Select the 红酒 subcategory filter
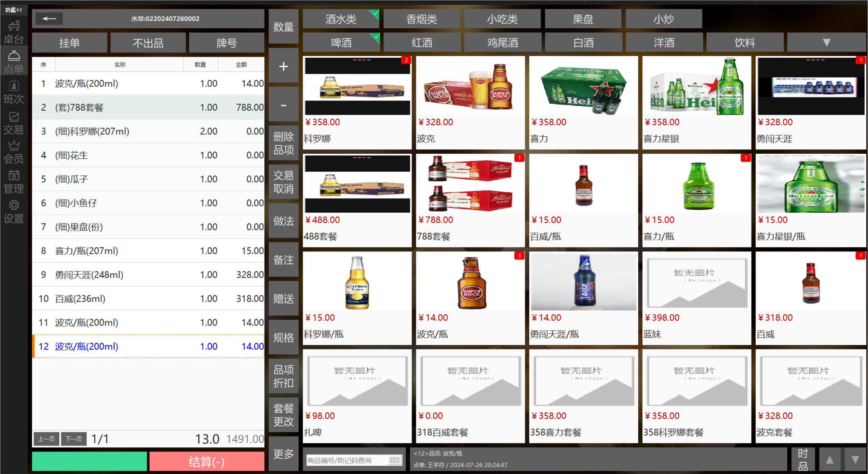This screenshot has height=474, width=868. point(422,43)
